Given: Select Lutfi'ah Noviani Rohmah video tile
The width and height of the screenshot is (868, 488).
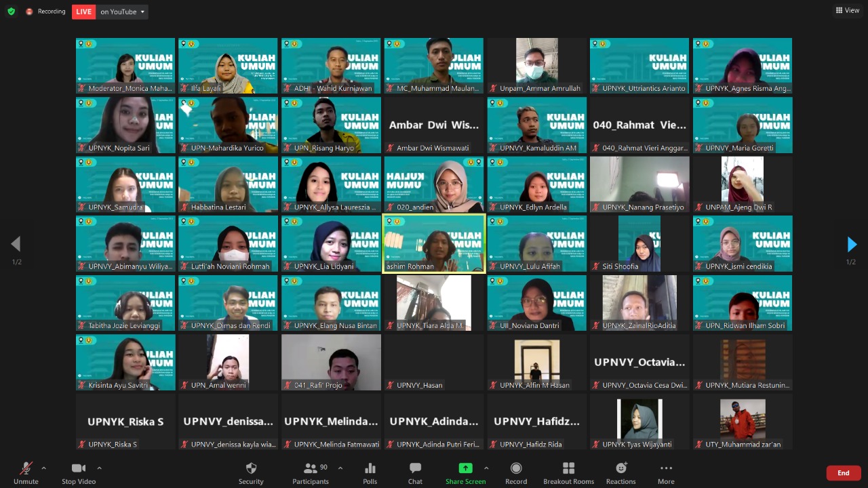Looking at the screenshot, I should 228,243.
